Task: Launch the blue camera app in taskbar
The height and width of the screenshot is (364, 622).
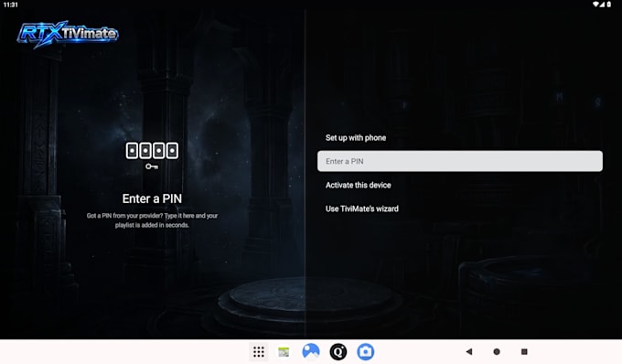Action: pyautogui.click(x=365, y=352)
